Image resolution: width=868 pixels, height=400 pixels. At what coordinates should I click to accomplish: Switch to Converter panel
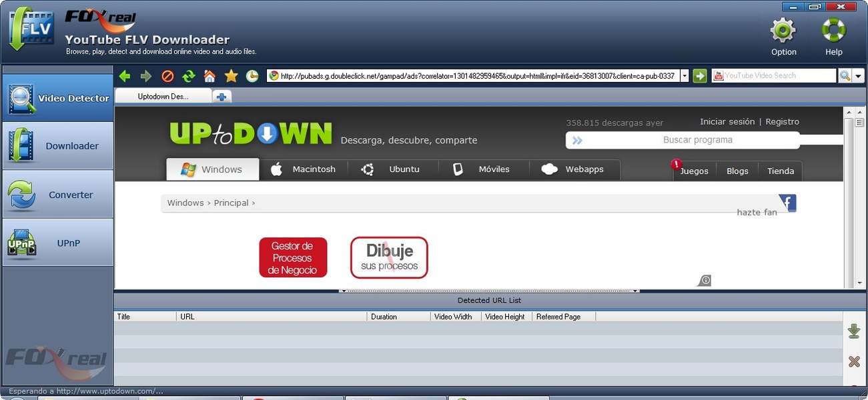[x=58, y=195]
